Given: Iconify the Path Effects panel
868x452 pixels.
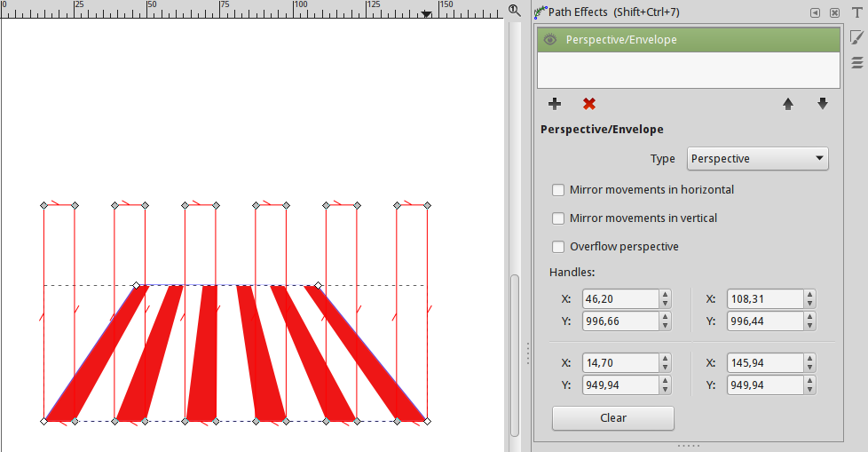Looking at the screenshot, I should pyautogui.click(x=815, y=12).
